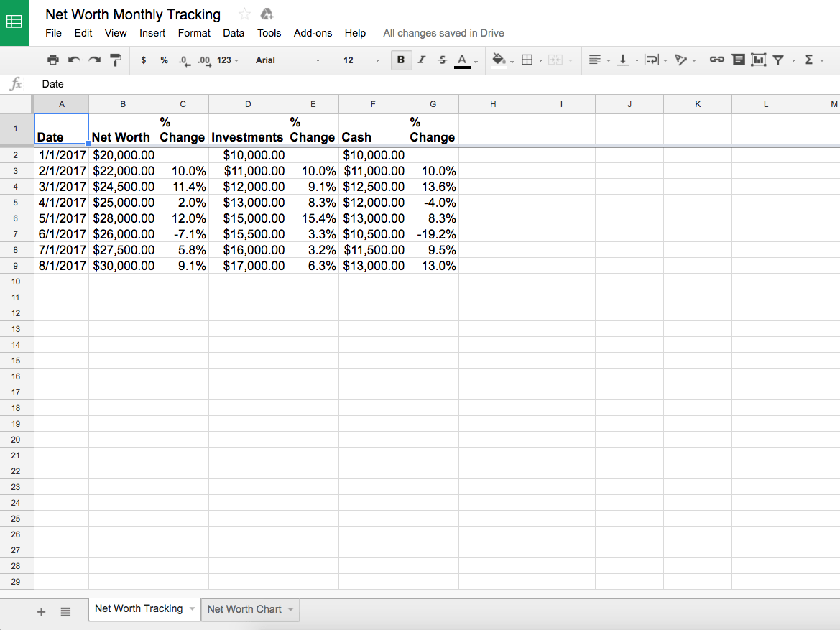Open the Arial font dropdown
This screenshot has height=630, width=840.
click(287, 60)
